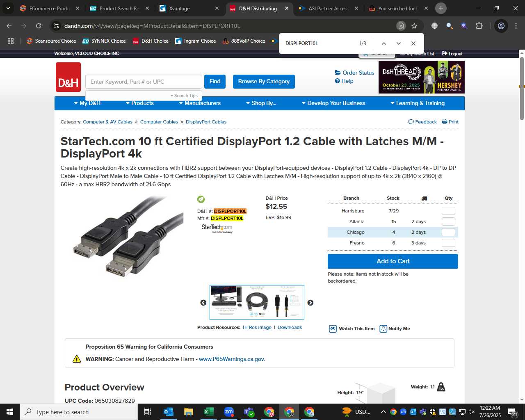Open the Chrome profile avatar icon
The height and width of the screenshot is (420, 525).
click(501, 26)
